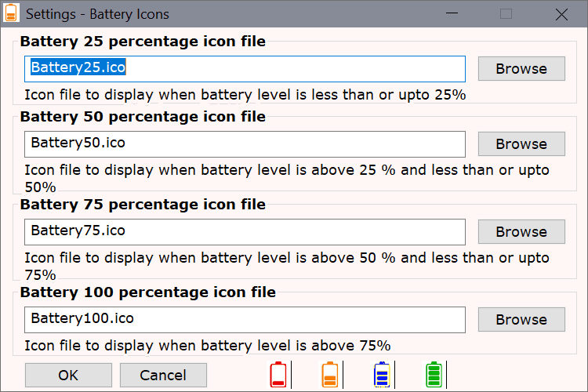Close the Settings - Battery Icons window
The width and height of the screenshot is (588, 392).
pyautogui.click(x=561, y=14)
